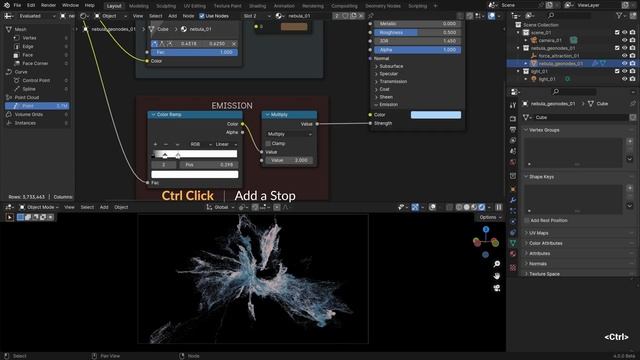Click the viewport zoom magnifier icon

(x=497, y=264)
